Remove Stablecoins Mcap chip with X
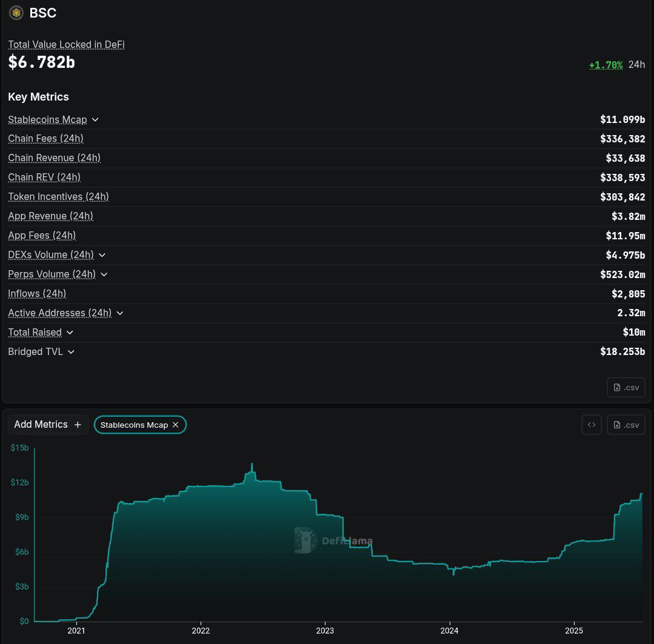Image resolution: width=654 pixels, height=644 pixels. pos(176,425)
